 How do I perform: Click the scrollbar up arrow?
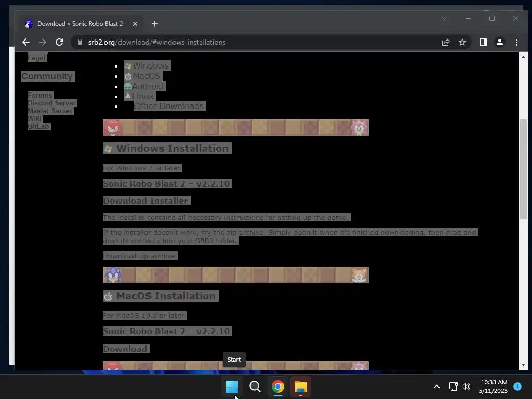click(523, 57)
